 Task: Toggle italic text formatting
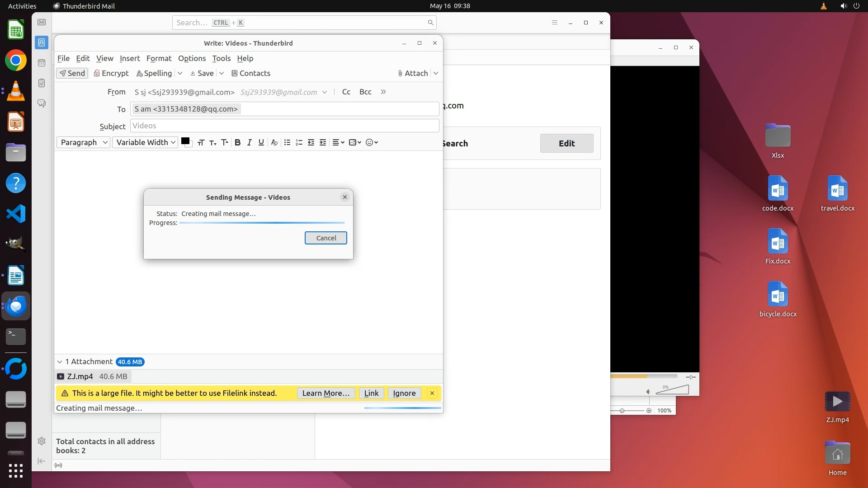click(249, 142)
